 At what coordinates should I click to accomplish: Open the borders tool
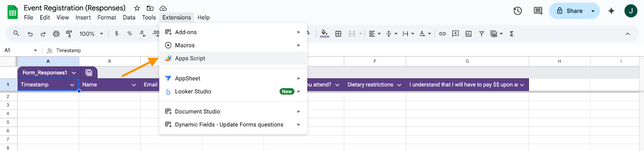pyautogui.click(x=338, y=34)
